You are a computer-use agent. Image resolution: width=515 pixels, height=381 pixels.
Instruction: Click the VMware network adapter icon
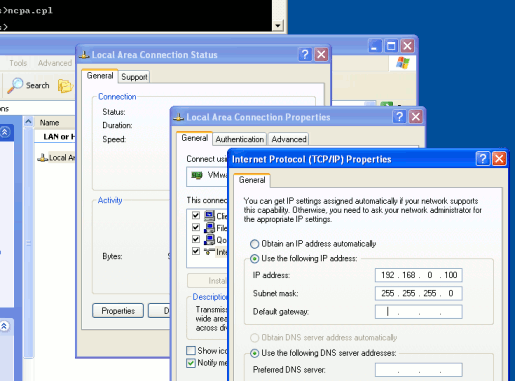pos(197,175)
